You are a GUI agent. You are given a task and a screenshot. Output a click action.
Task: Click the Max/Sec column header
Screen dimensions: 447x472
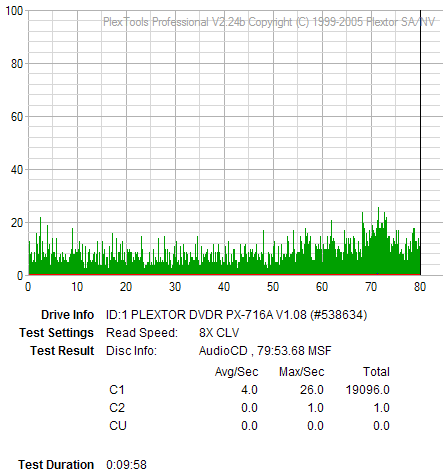[x=301, y=372]
